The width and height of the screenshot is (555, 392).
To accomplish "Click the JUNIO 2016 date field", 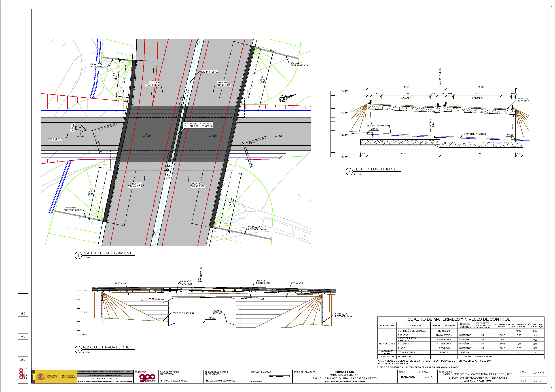I will tap(536, 373).
